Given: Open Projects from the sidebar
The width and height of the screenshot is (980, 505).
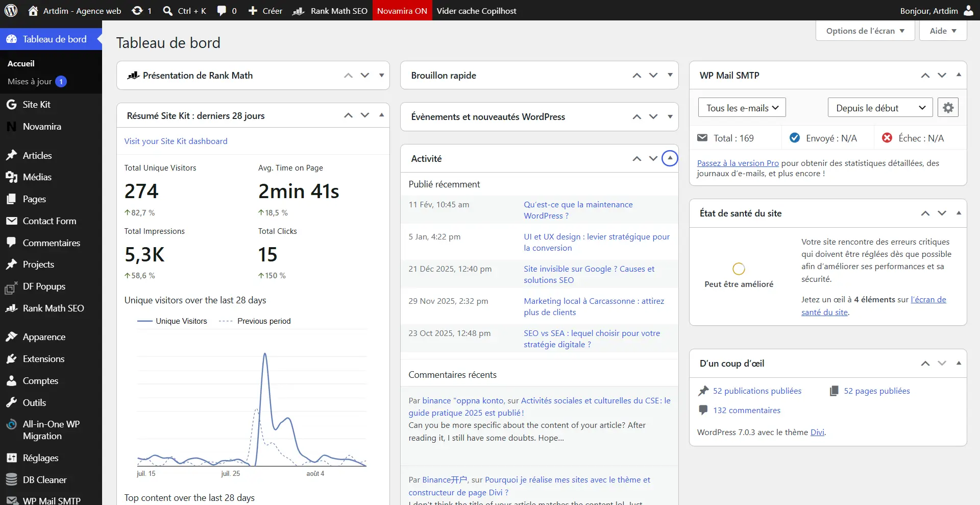Looking at the screenshot, I should click(51, 264).
